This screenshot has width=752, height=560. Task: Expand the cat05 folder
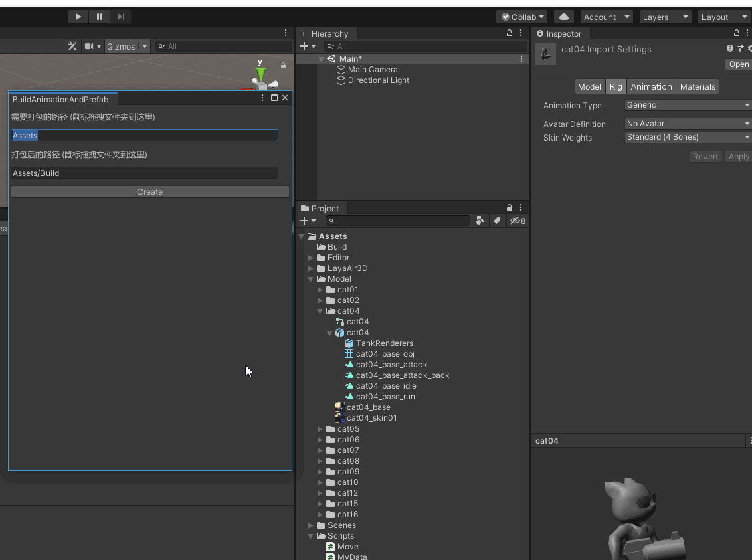[x=320, y=429]
